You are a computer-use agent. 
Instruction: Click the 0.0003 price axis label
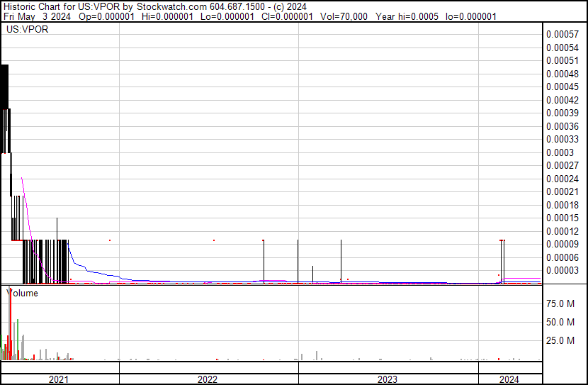tap(560, 152)
